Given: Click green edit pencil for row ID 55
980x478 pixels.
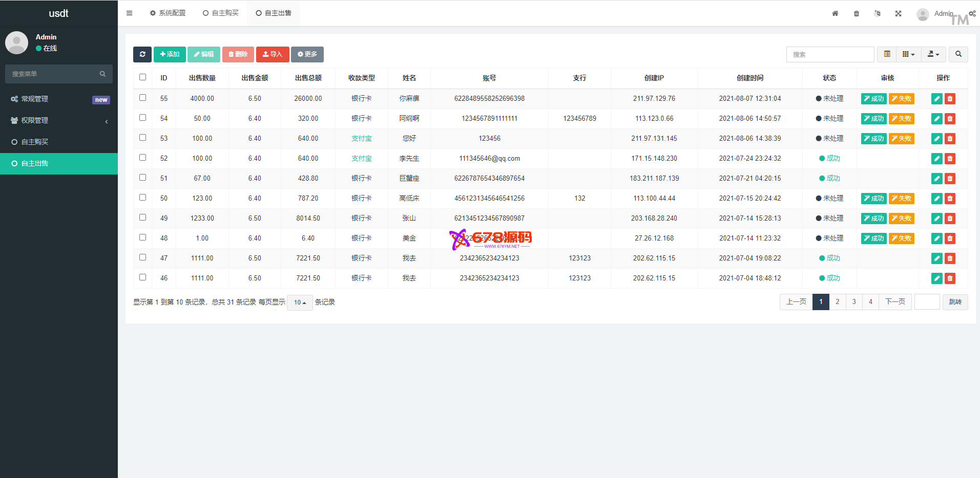Looking at the screenshot, I should [936, 99].
